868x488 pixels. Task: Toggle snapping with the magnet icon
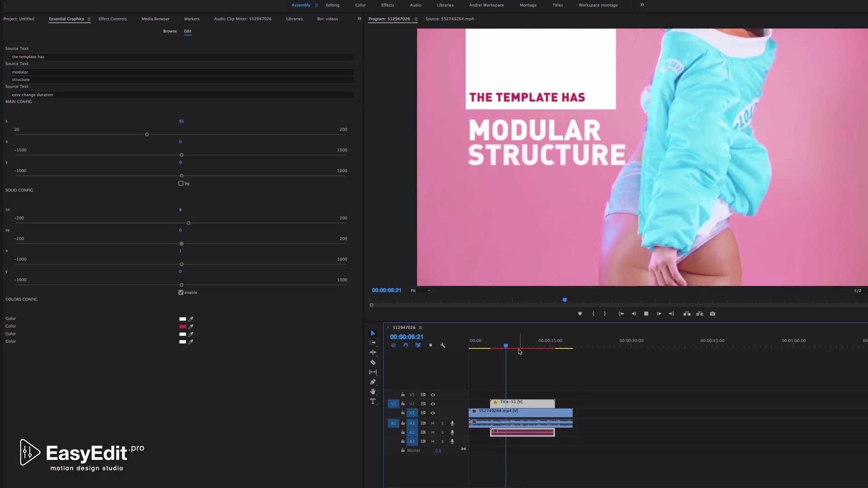pos(406,345)
